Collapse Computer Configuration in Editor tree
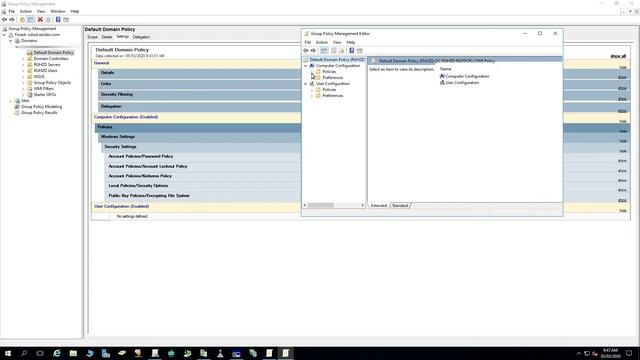 point(305,66)
